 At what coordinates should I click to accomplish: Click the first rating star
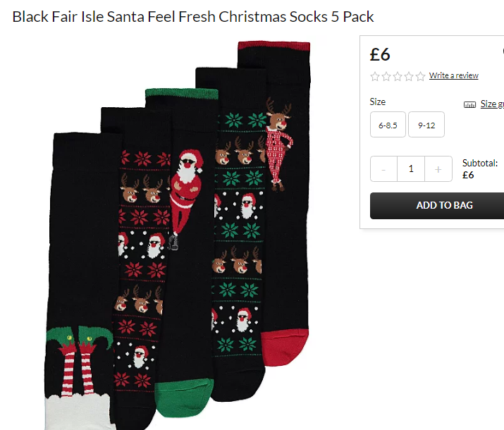(375, 77)
